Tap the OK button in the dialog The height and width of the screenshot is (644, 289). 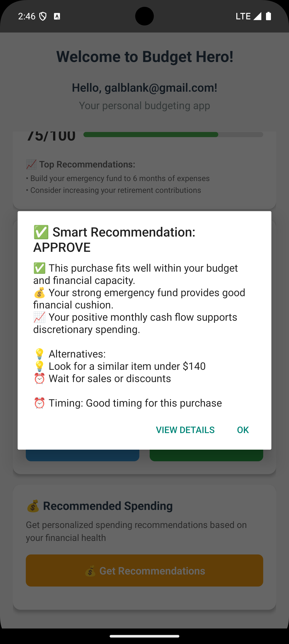(243, 430)
